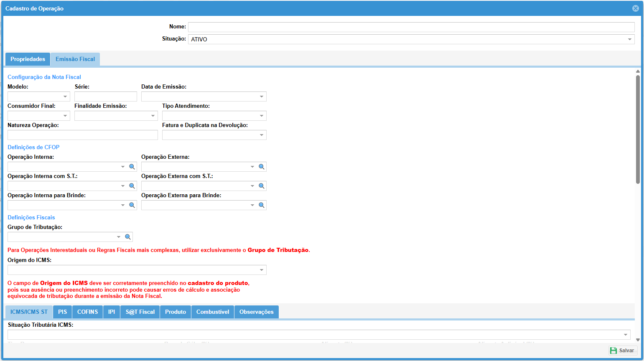Viewport: 644px width, 361px height.
Task: Click the vertical scrollbar down arrow
Action: click(638, 340)
